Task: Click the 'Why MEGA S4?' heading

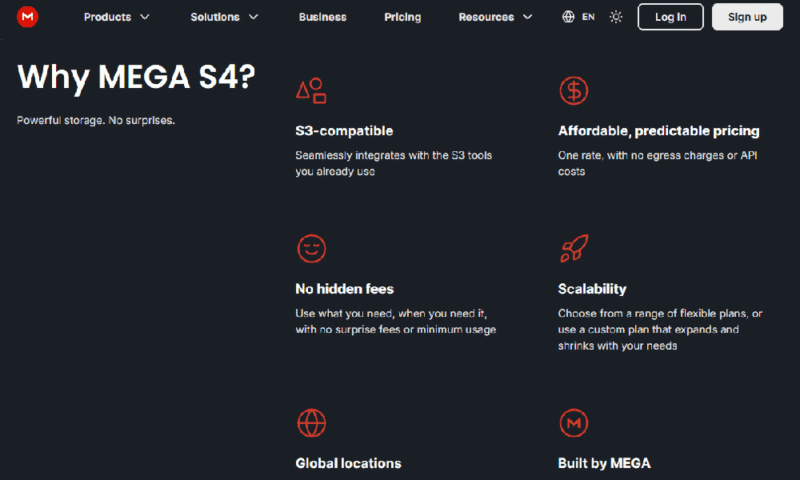Action: [x=136, y=78]
